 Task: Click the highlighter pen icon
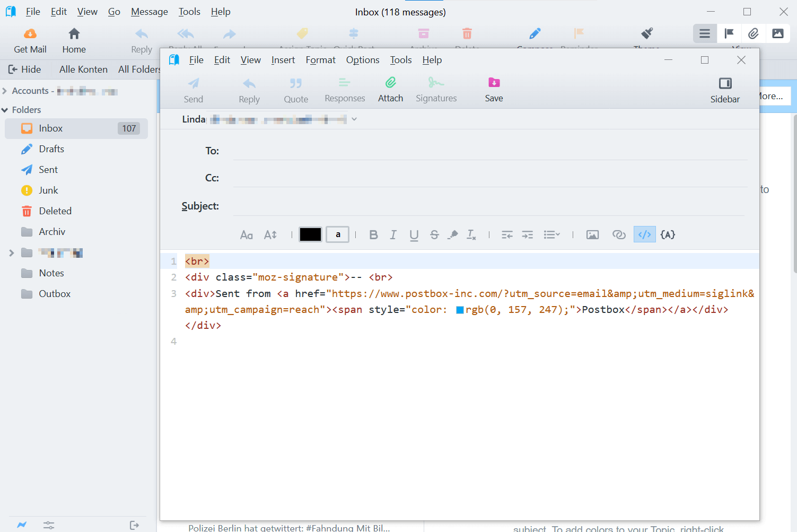(x=453, y=235)
